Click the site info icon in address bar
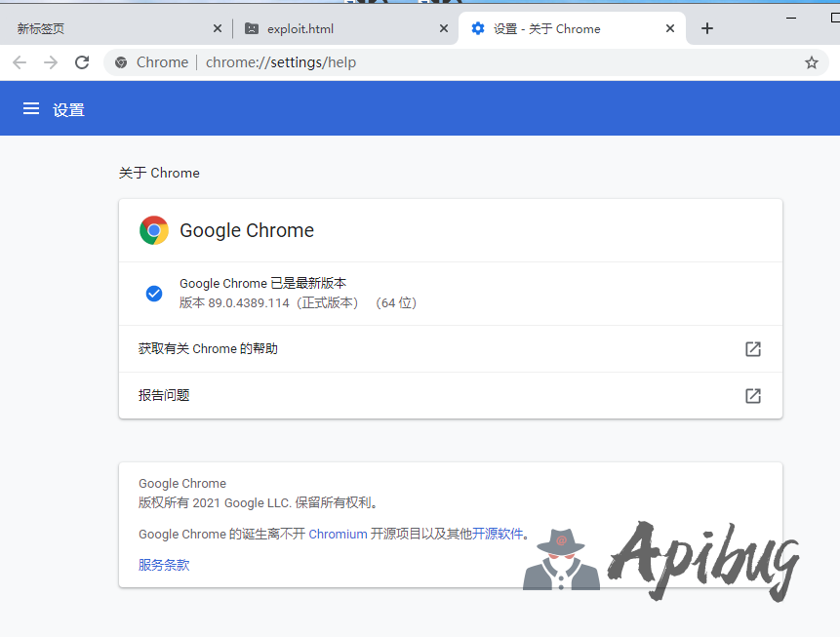Image resolution: width=840 pixels, height=637 pixels. tap(121, 62)
